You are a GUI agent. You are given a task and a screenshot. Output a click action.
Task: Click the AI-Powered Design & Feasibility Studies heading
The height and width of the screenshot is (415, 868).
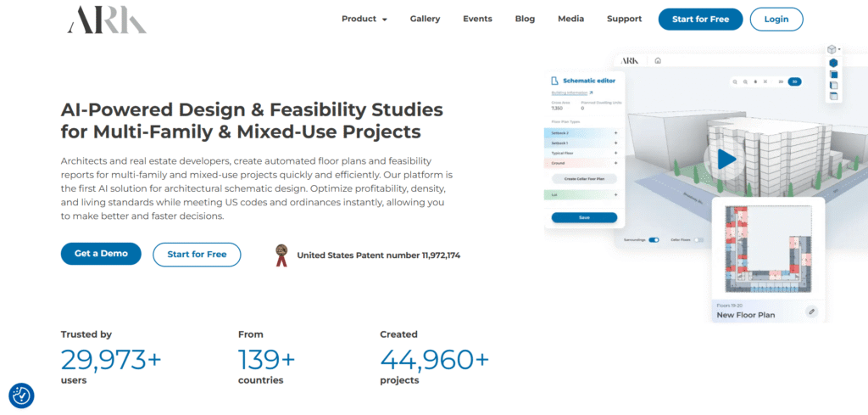coord(252,121)
